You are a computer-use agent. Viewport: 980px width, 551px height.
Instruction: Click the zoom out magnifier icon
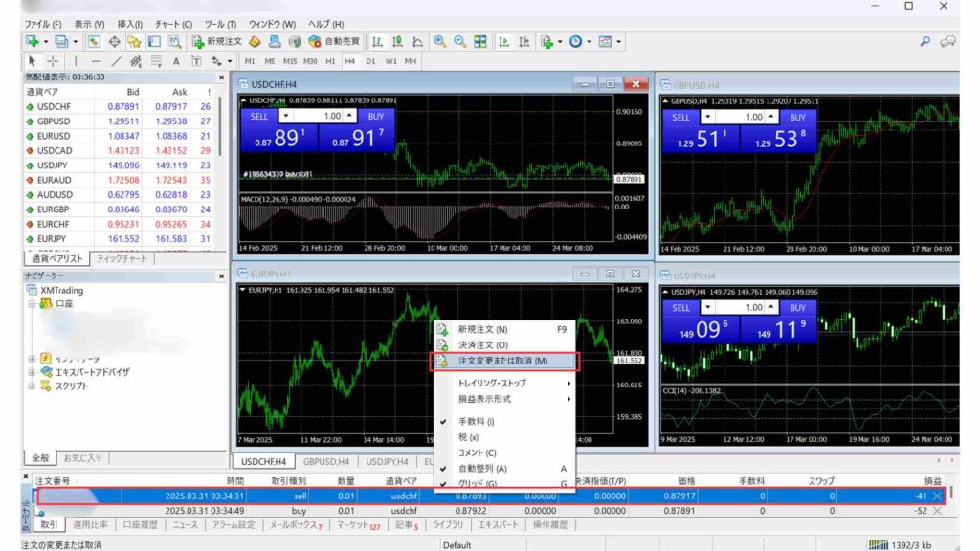point(459,41)
